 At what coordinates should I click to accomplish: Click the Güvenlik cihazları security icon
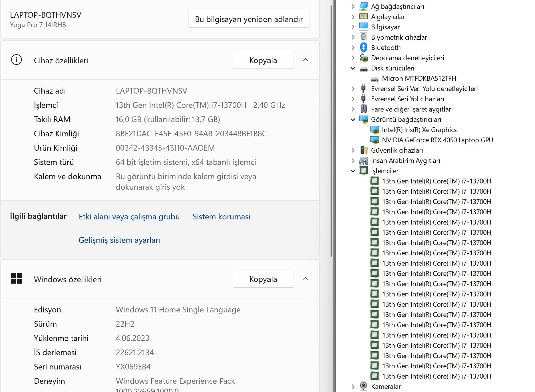363,150
